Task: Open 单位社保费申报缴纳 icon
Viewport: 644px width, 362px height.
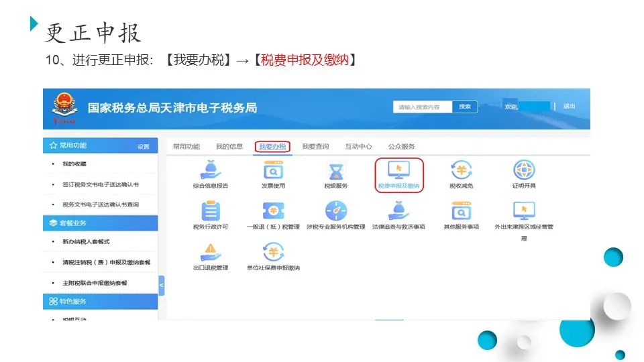Action: 273,252
